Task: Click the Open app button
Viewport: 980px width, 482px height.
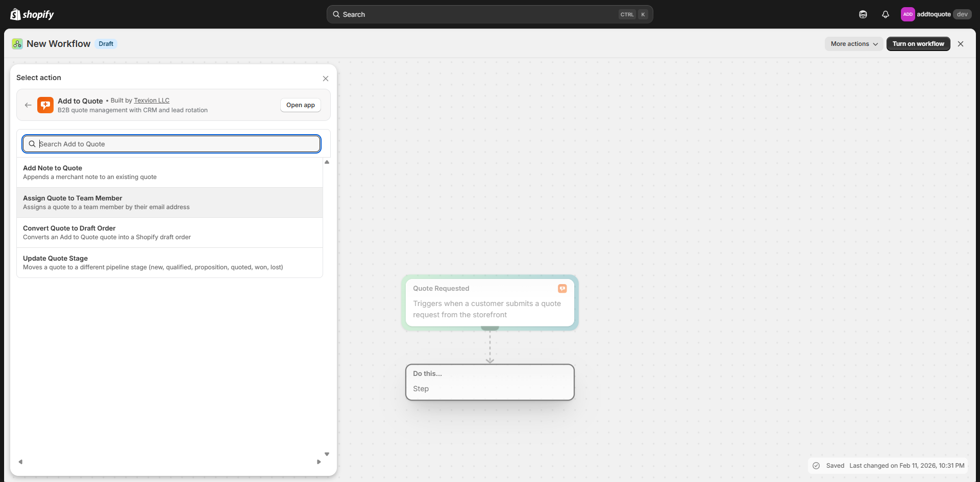Action: (301, 105)
